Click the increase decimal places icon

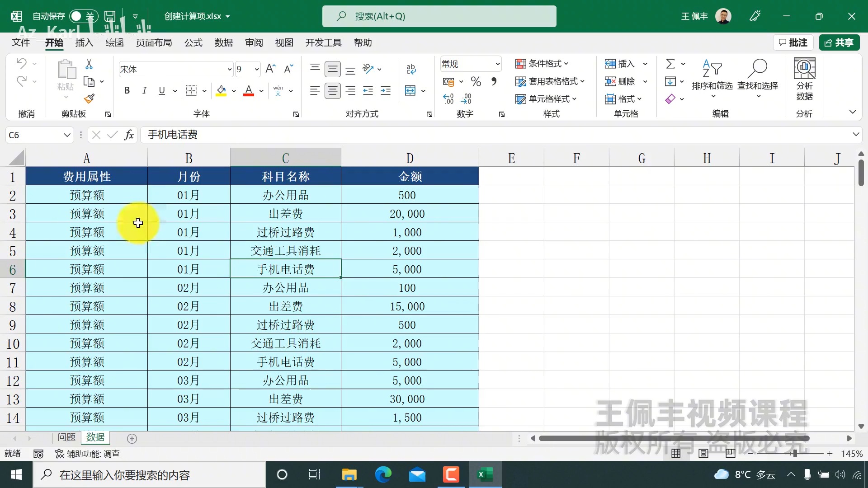[x=448, y=99]
